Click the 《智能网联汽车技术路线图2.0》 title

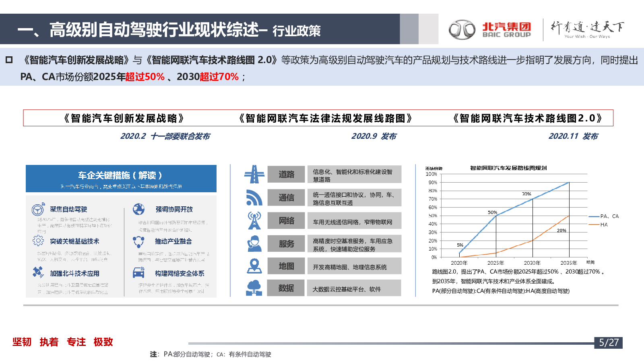pos(527,118)
